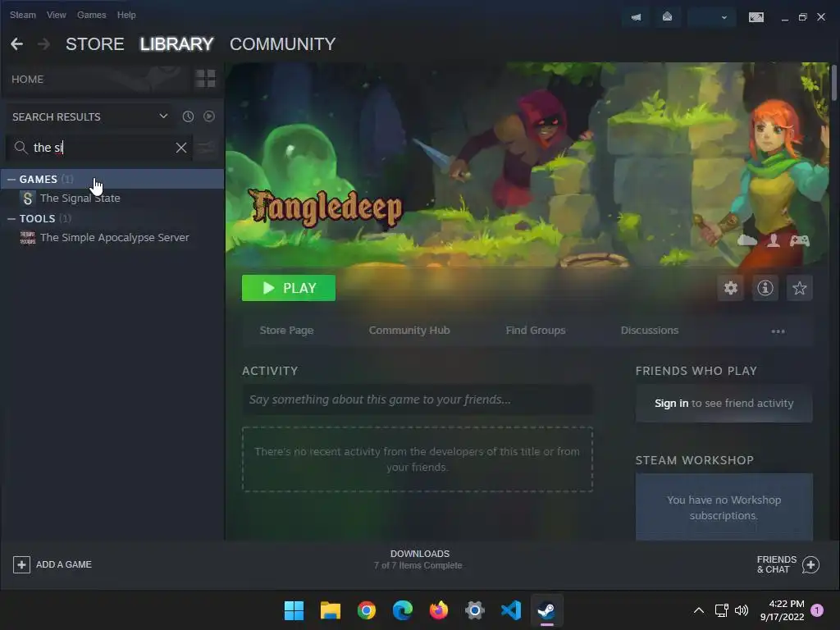Open the notification count badge
This screenshot has height=630, width=840.
click(817, 610)
